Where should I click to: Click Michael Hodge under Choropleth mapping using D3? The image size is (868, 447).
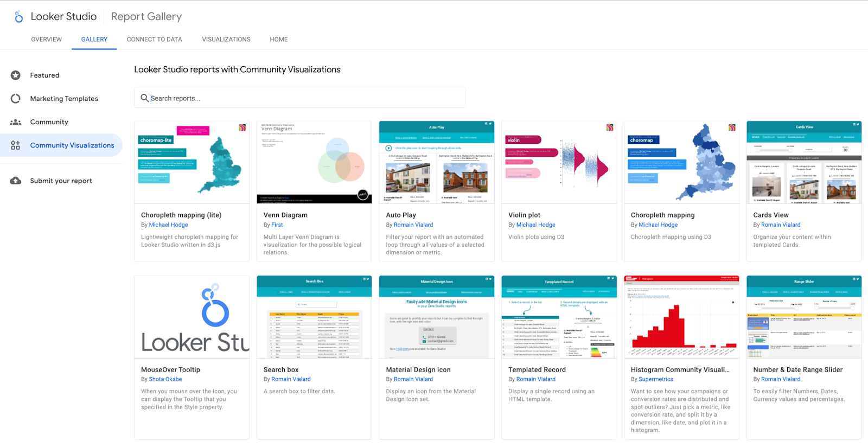(x=658, y=225)
